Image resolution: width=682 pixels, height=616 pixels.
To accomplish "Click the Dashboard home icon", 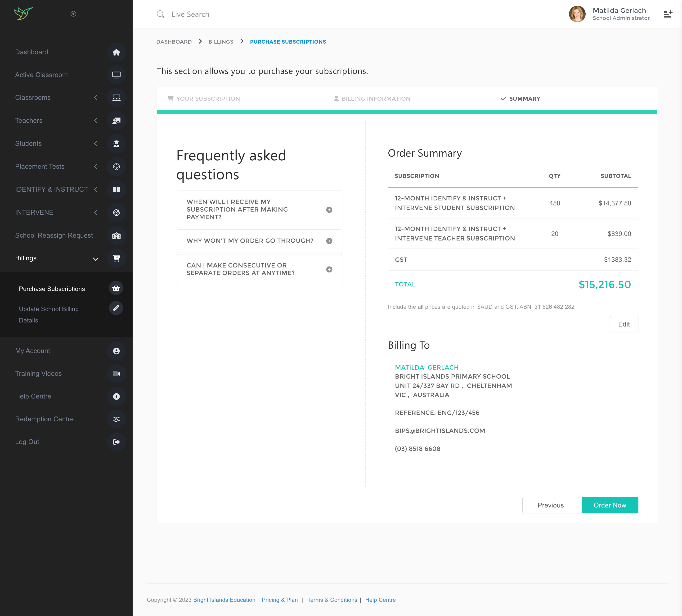I will click(x=116, y=52).
